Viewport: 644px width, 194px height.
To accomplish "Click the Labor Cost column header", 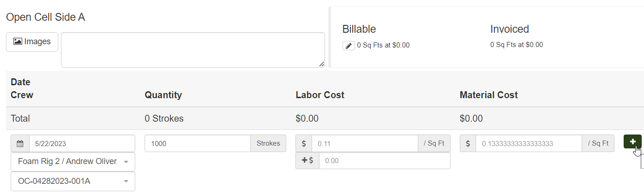I will [320, 95].
